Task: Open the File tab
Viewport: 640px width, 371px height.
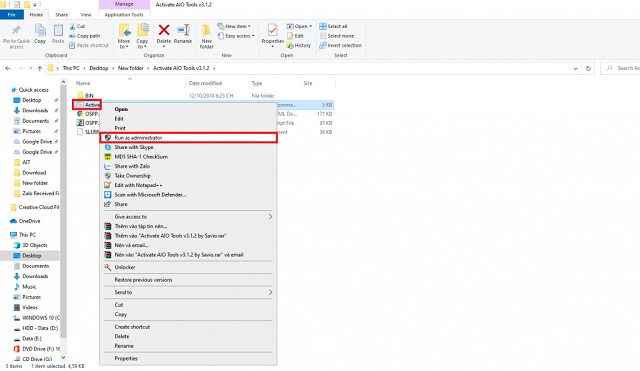Action: (x=12, y=15)
